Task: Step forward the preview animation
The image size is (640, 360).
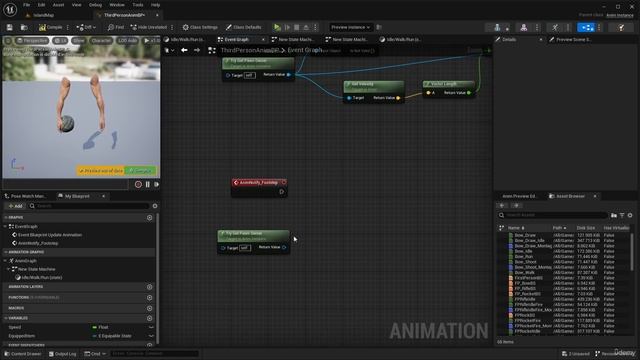Action: (156, 184)
